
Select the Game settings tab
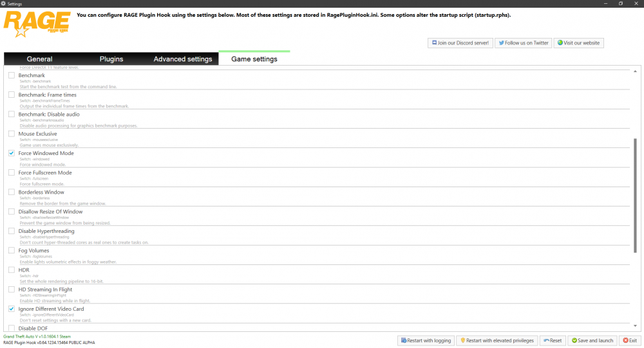click(254, 59)
